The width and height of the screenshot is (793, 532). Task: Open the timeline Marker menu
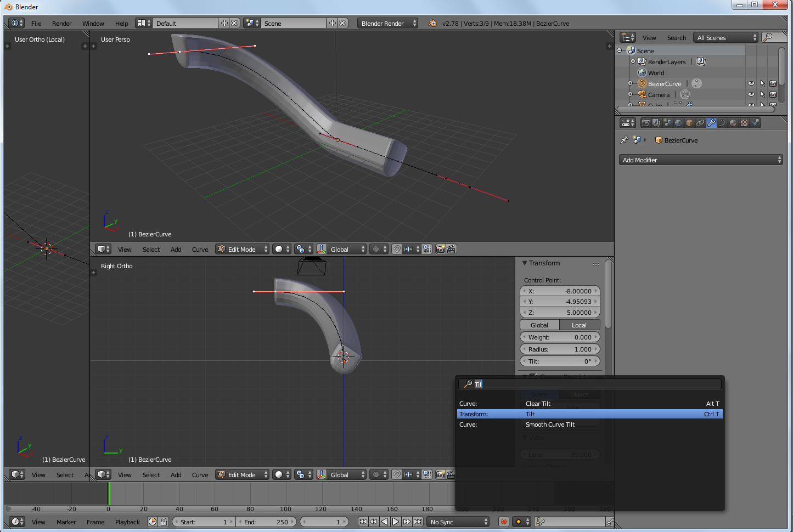point(66,522)
